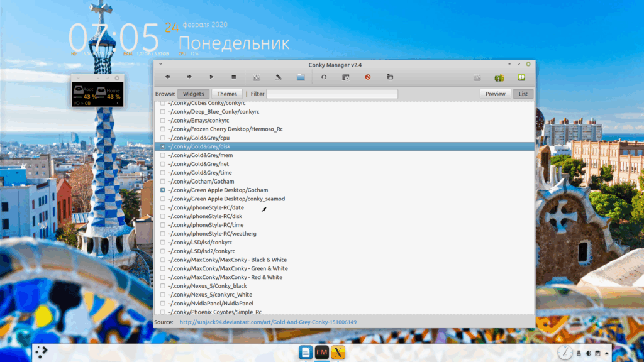Screen dimensions: 644x362
Task: Switch to the CM Conky Manager taskbar icon
Action: pyautogui.click(x=321, y=352)
